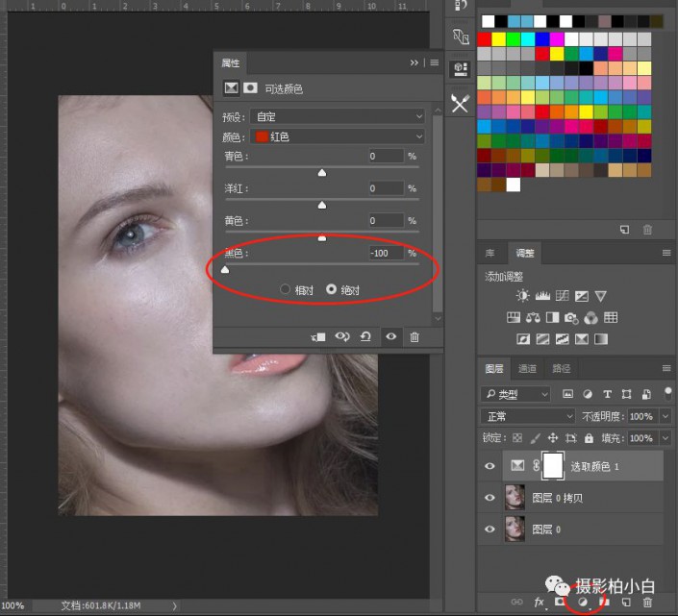Screen dimensions: 678x616
Task: Clip adjustment to layer below icon
Action: (318, 337)
